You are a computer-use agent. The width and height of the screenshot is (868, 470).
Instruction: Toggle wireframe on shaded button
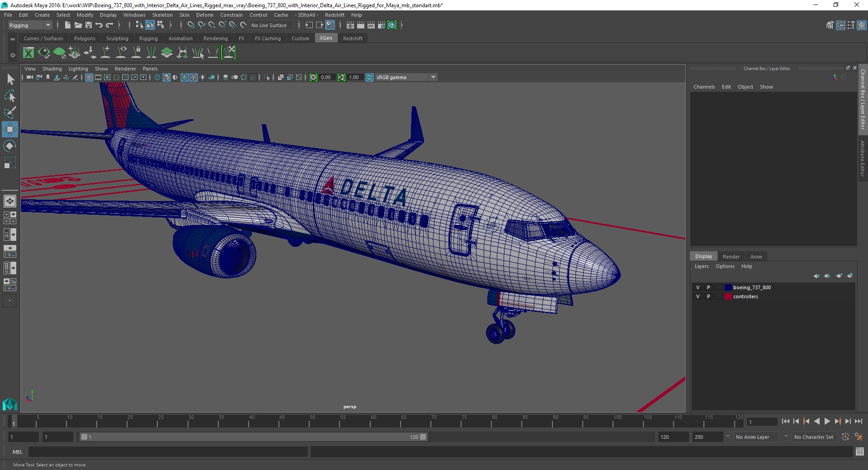184,77
